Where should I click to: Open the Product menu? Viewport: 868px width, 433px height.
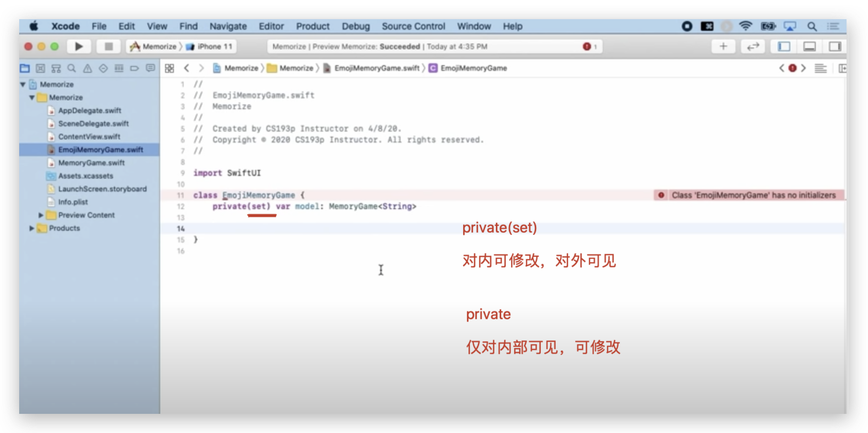[x=313, y=26]
